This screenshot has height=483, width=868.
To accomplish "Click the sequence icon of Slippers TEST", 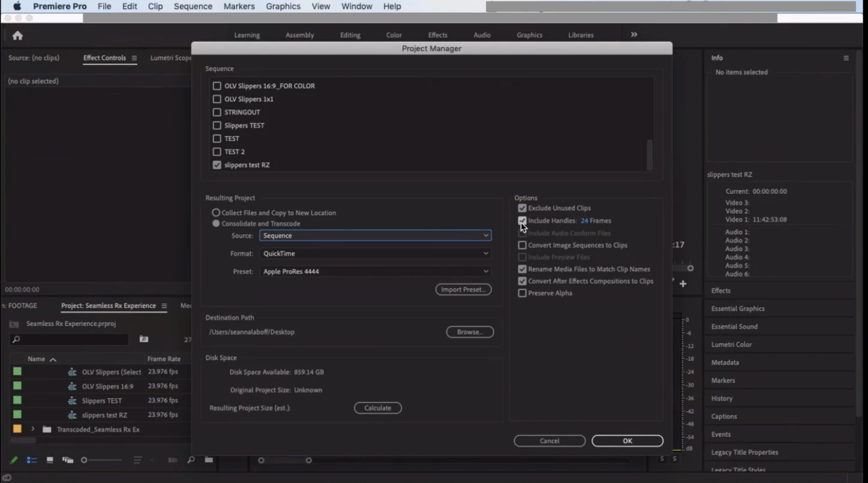I will pyautogui.click(x=73, y=401).
